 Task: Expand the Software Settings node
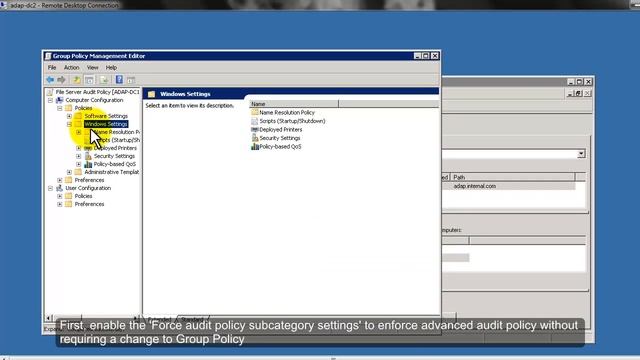69,116
